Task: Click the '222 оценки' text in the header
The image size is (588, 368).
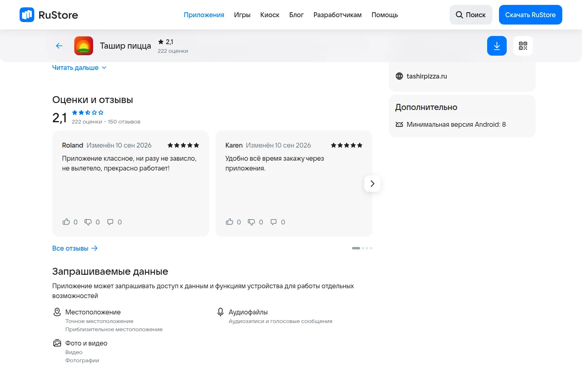Action: click(173, 51)
